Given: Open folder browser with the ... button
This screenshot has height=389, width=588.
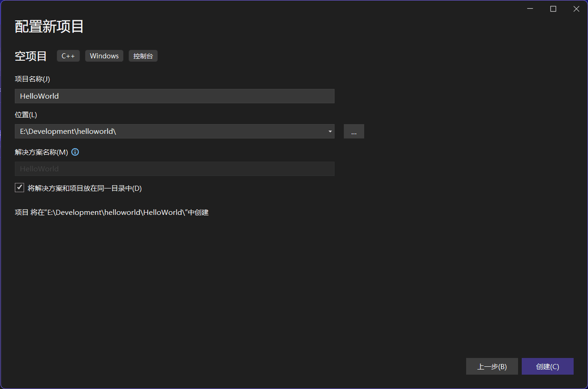Looking at the screenshot, I should pos(354,132).
